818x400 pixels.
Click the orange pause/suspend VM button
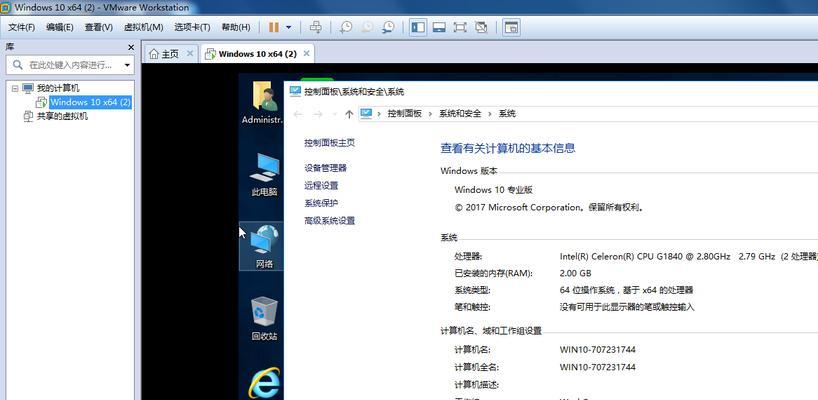pyautogui.click(x=273, y=27)
